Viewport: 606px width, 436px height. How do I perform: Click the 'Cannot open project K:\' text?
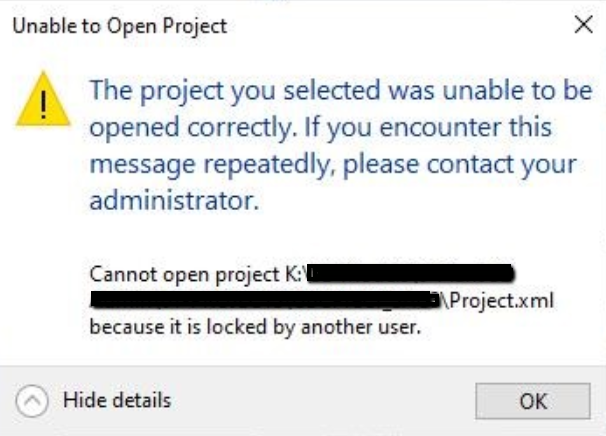[197, 273]
